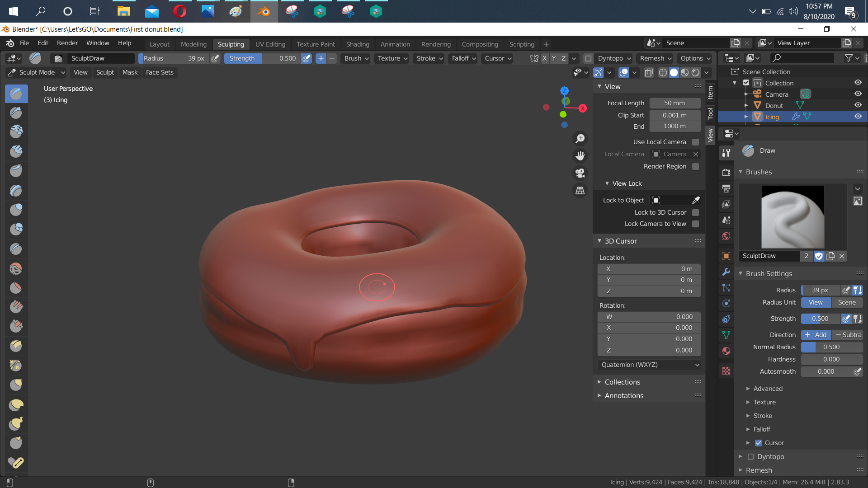Viewport: 868px width, 488px height.
Task: Open the Render properties tab icon
Action: point(726,173)
